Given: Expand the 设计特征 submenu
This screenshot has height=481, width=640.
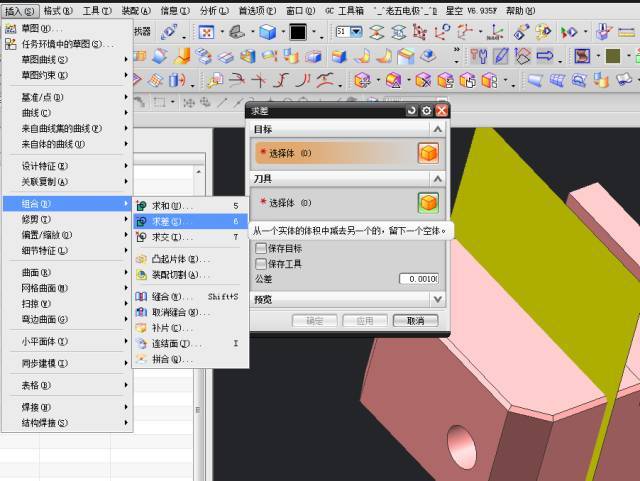Looking at the screenshot, I should point(67,166).
